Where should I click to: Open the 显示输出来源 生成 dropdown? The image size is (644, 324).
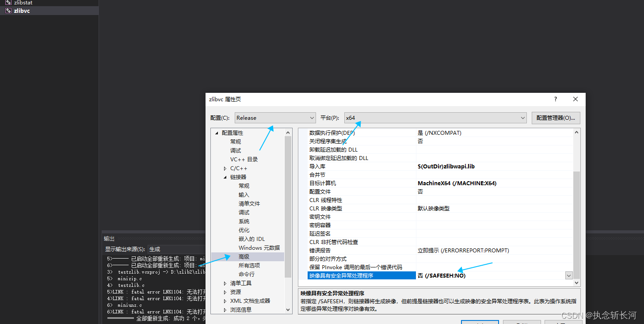pos(177,249)
